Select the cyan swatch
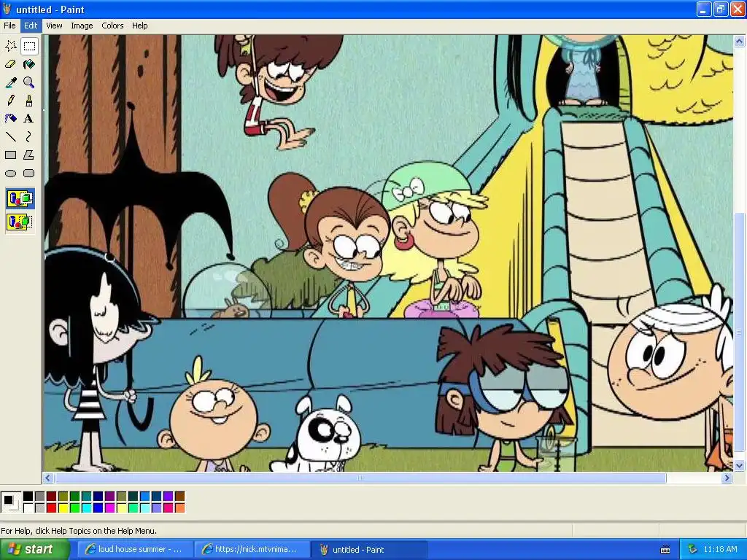The width and height of the screenshot is (747, 560). pyautogui.click(x=87, y=507)
